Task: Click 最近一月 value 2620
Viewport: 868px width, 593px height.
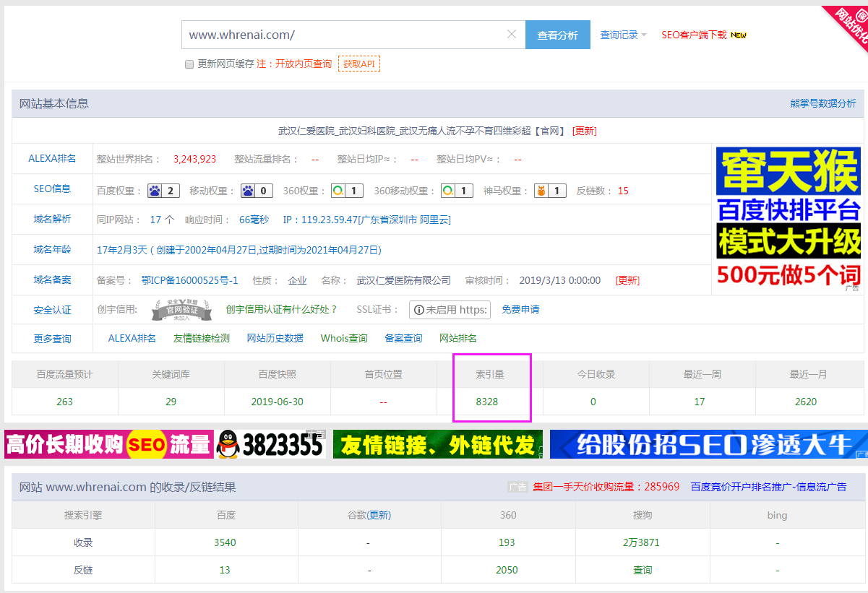Action: tap(805, 402)
